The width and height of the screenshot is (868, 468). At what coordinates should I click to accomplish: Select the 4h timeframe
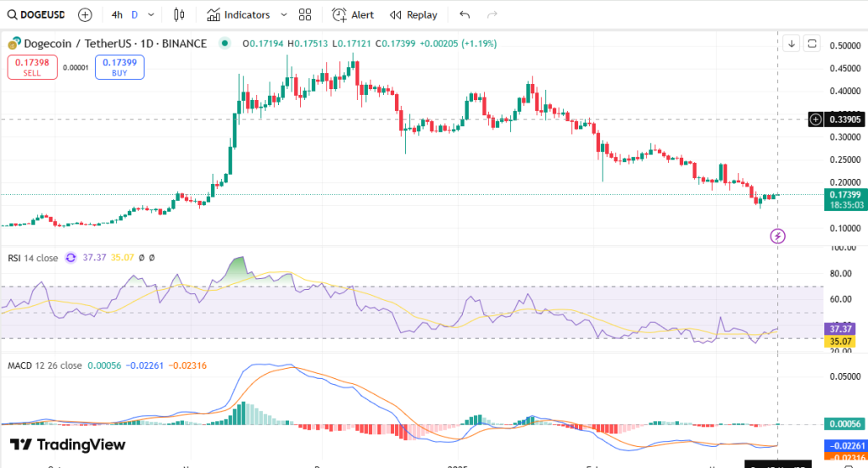(x=117, y=15)
